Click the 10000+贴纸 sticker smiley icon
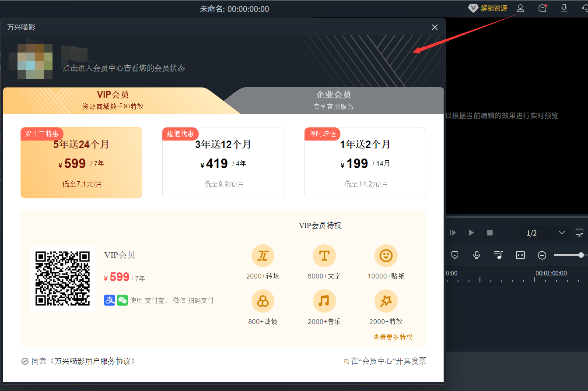588x391 pixels. pos(386,256)
